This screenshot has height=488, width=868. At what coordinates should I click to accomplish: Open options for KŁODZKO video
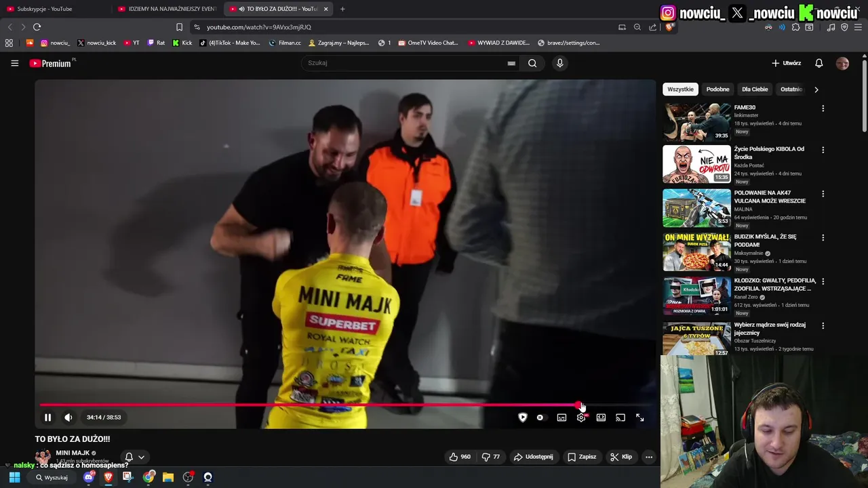tap(823, 281)
